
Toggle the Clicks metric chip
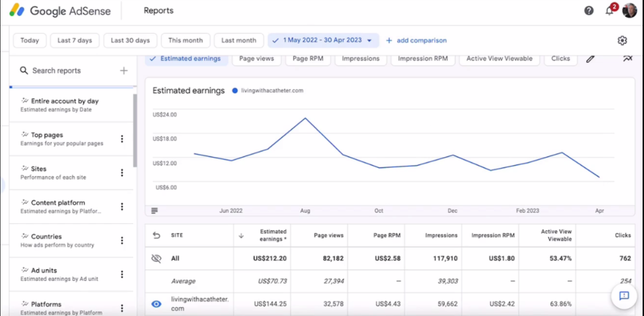tap(561, 59)
